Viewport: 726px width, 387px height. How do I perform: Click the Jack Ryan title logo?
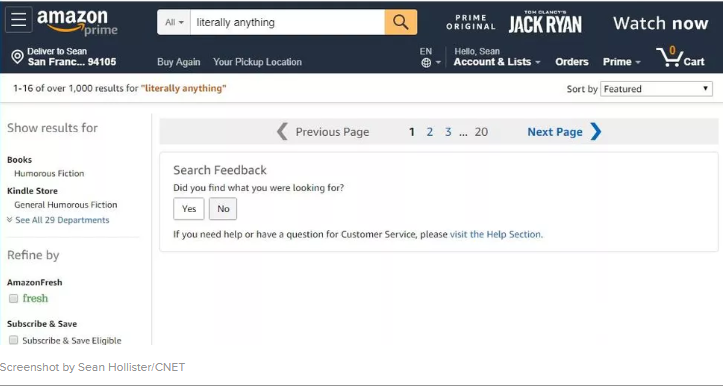(x=545, y=22)
